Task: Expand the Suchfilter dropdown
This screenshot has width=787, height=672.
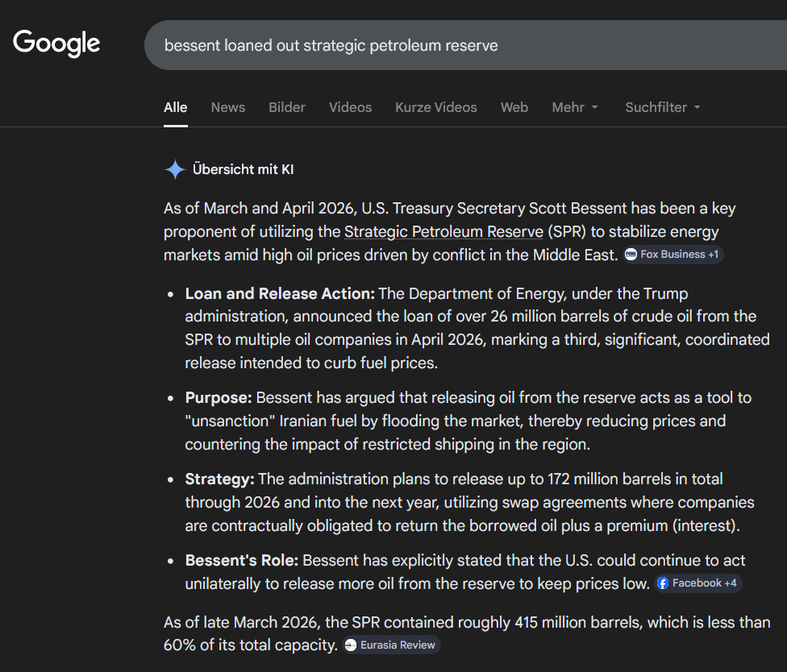Action: 663,107
